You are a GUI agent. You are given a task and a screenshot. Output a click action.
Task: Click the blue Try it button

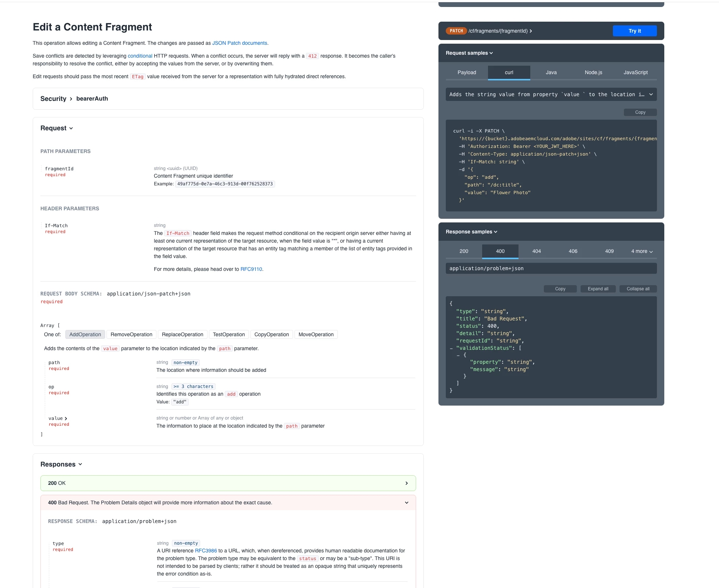tap(634, 31)
